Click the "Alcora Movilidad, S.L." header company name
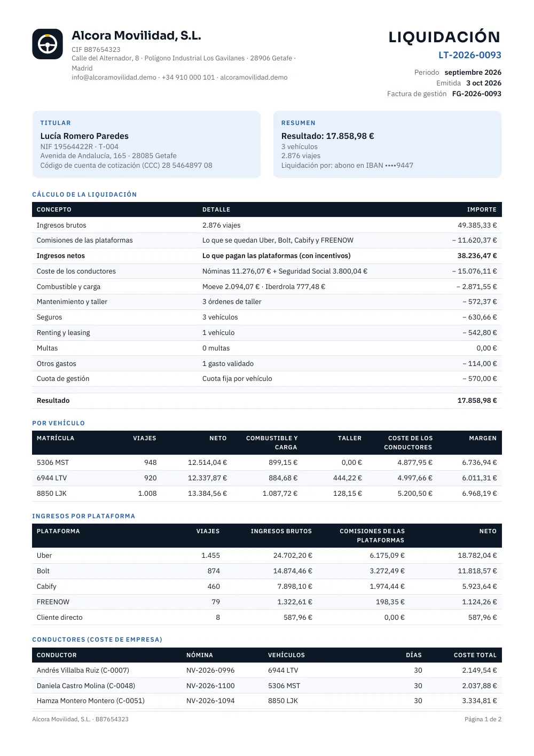The image size is (534, 756). tap(136, 36)
